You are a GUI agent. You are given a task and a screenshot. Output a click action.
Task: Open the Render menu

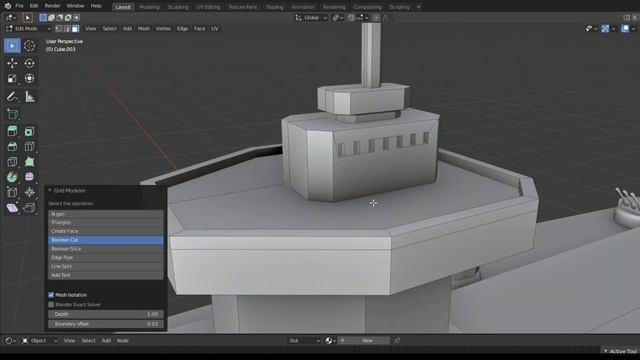[x=52, y=6]
